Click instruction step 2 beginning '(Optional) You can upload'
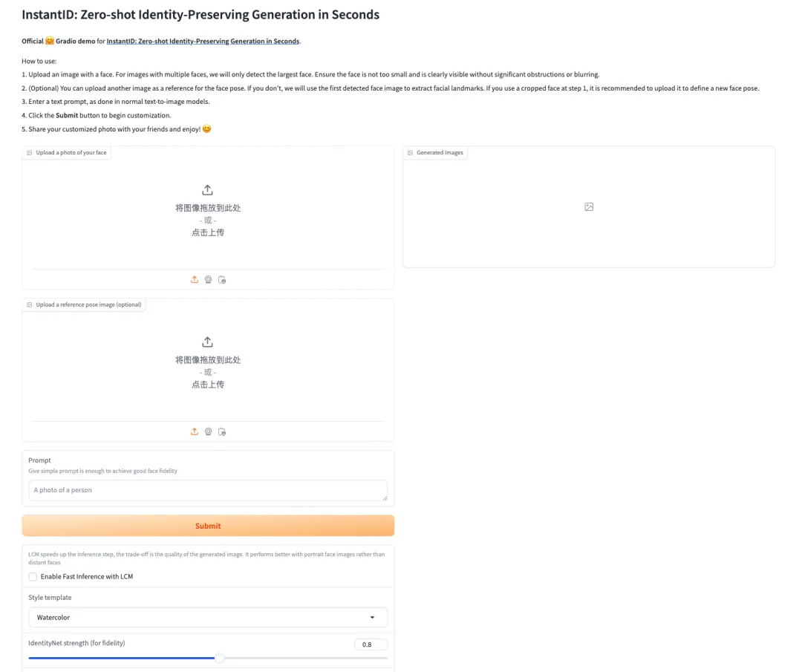This screenshot has height=672, width=802. pyautogui.click(x=391, y=88)
